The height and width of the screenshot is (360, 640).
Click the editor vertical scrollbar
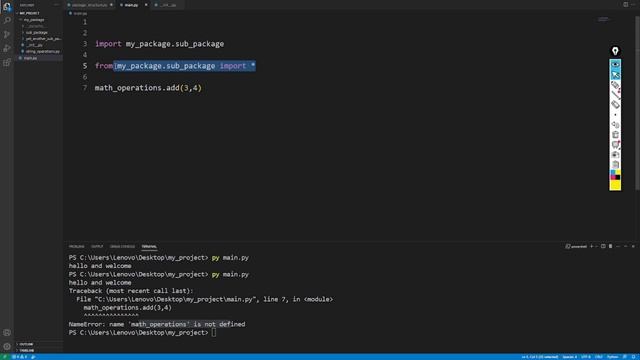638,102
